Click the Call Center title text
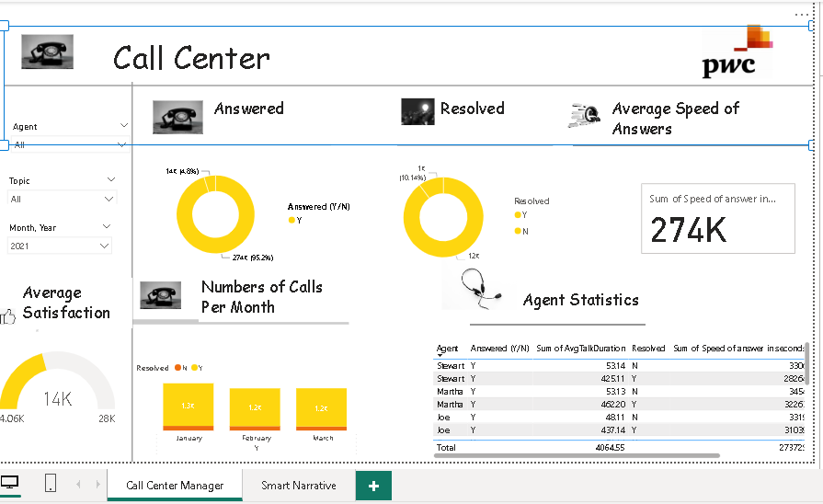 coord(191,58)
